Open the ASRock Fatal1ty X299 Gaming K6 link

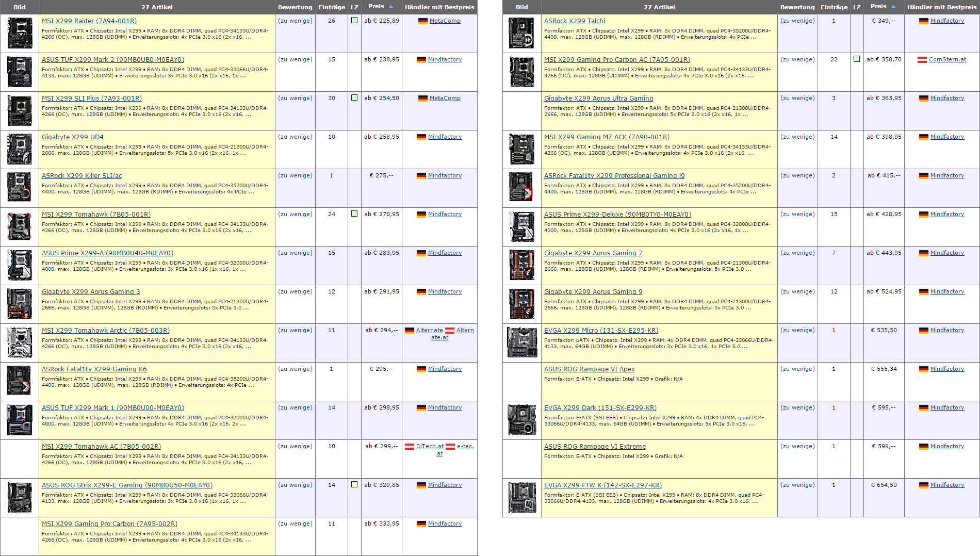coord(94,369)
